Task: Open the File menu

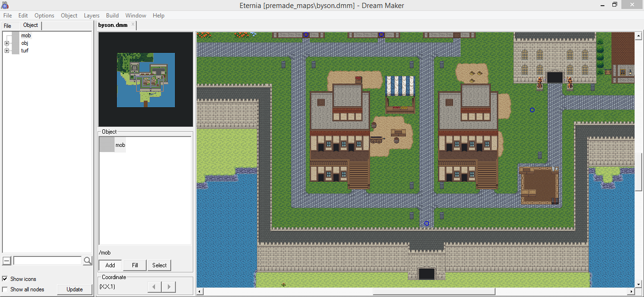Action: coord(8,16)
